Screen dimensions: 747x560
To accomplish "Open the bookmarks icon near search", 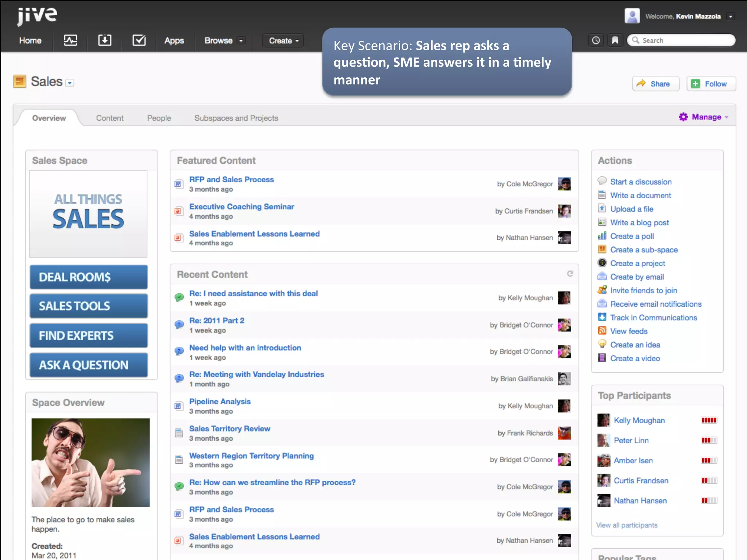I will [615, 40].
